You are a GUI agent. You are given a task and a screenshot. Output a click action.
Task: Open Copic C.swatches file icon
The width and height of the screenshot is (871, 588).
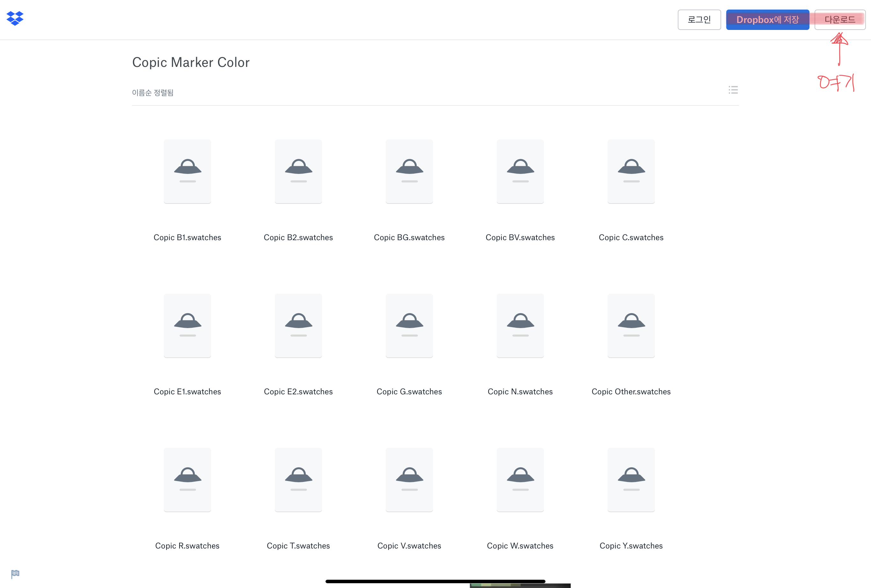coord(631,172)
